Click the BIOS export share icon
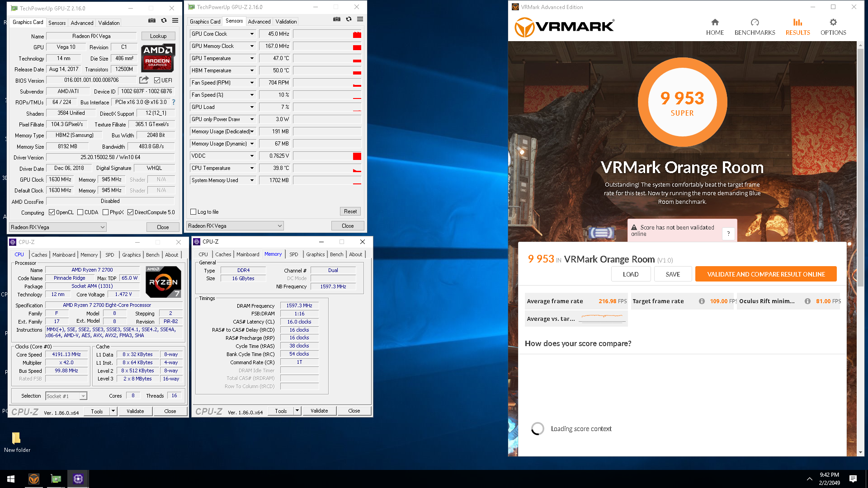Screen dimensions: 868x488 click(x=144, y=80)
